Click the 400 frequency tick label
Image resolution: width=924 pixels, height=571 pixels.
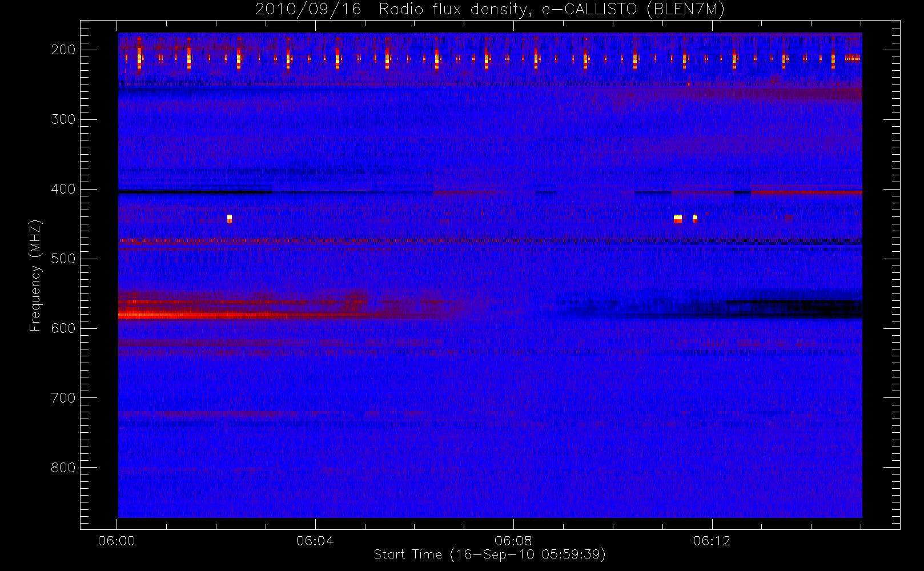(63, 189)
